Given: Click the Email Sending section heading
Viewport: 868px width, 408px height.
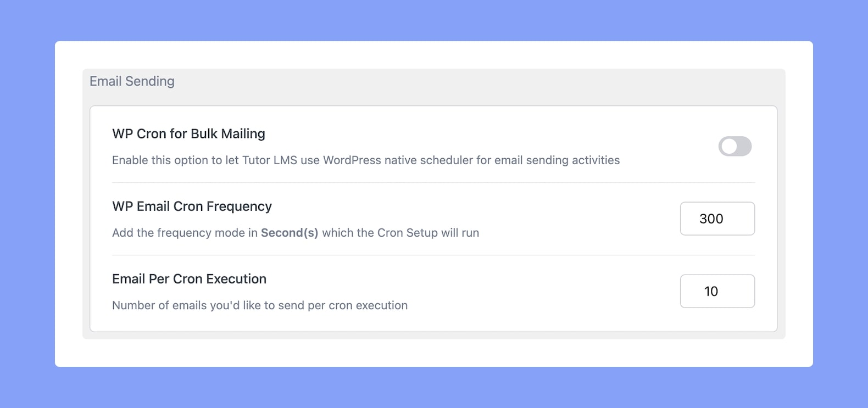Looking at the screenshot, I should pos(132,81).
